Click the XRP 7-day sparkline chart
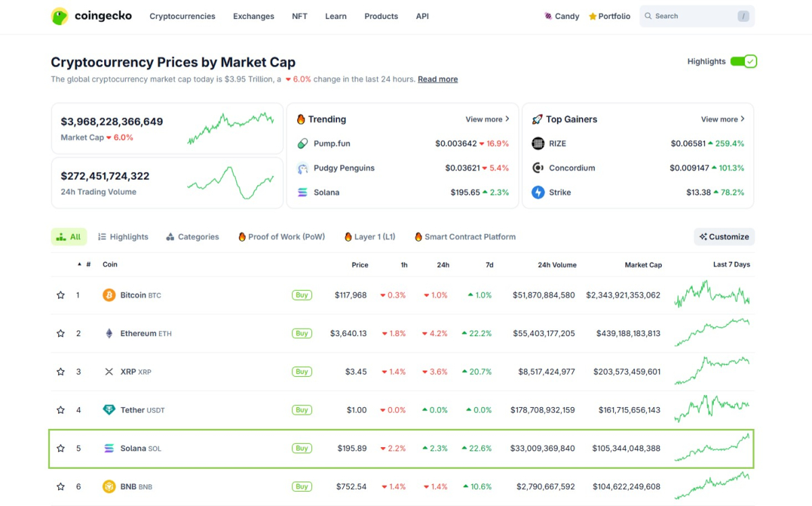 tap(712, 371)
